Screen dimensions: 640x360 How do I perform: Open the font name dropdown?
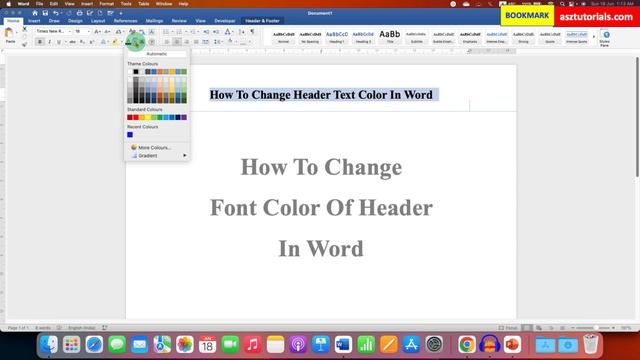click(x=69, y=31)
